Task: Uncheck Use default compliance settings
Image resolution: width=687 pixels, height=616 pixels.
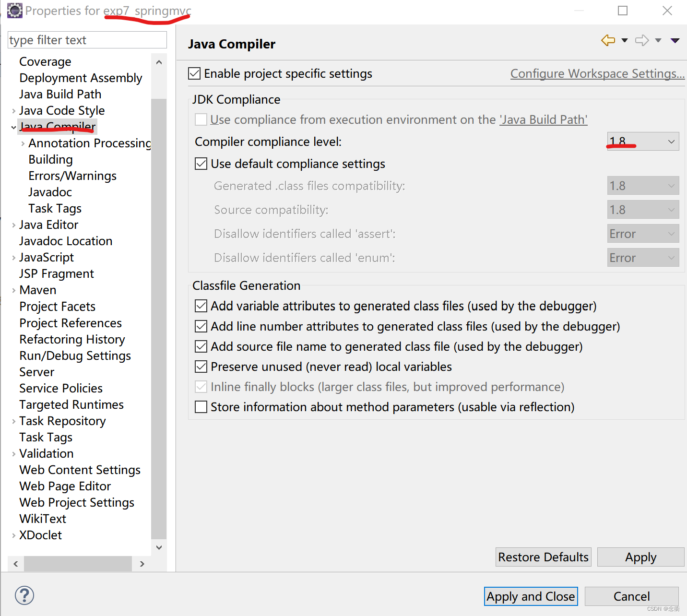Action: click(x=201, y=164)
